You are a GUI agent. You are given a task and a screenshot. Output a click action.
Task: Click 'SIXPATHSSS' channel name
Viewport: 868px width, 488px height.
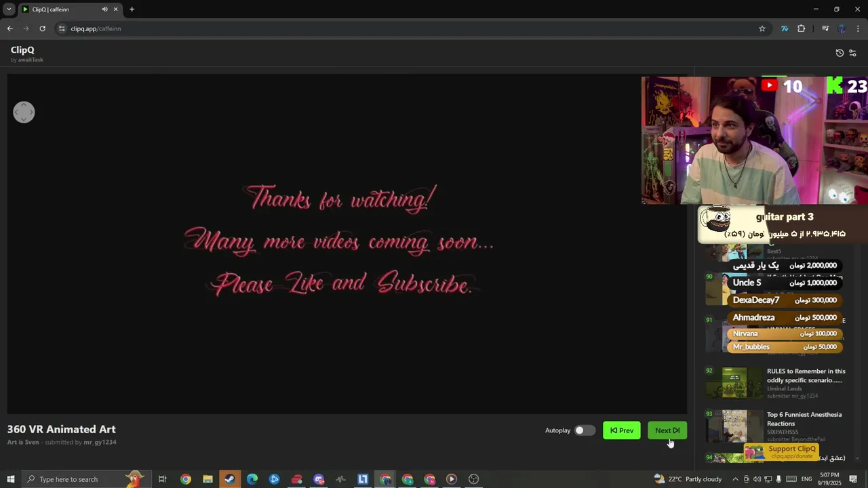[x=783, y=432]
